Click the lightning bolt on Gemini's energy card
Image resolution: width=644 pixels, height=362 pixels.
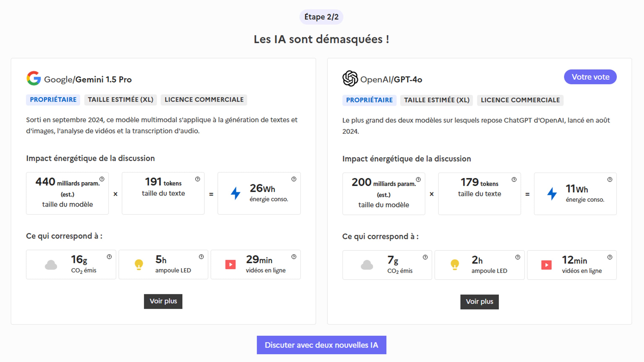(x=236, y=193)
